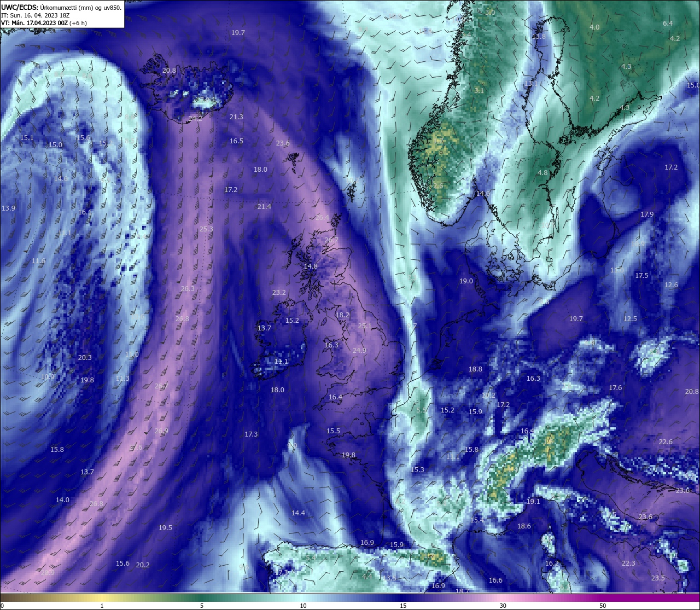
Task: Select the 16.6 value at the bottom
Action: pos(495,580)
